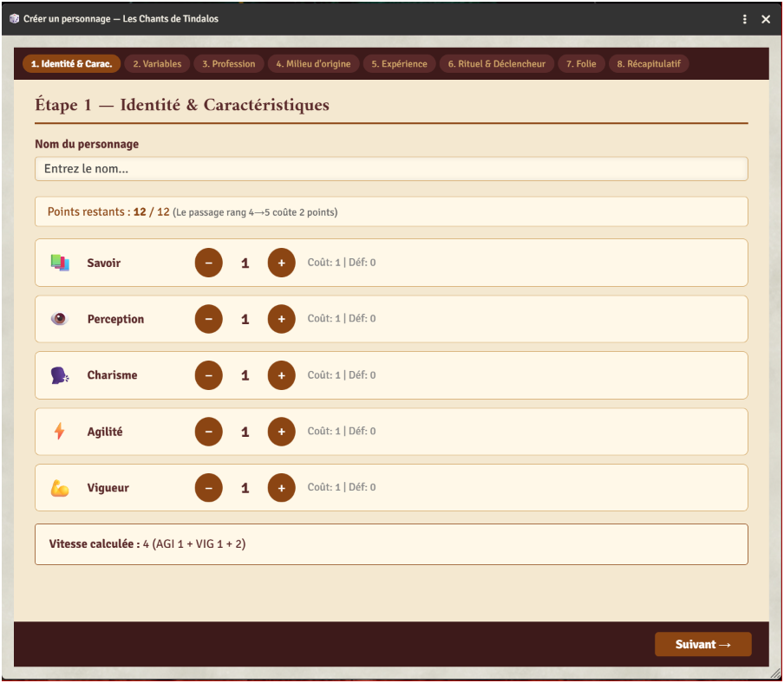Click 'Points restants : 12 / 12' text
The width and height of the screenshot is (784, 683).
(x=108, y=211)
